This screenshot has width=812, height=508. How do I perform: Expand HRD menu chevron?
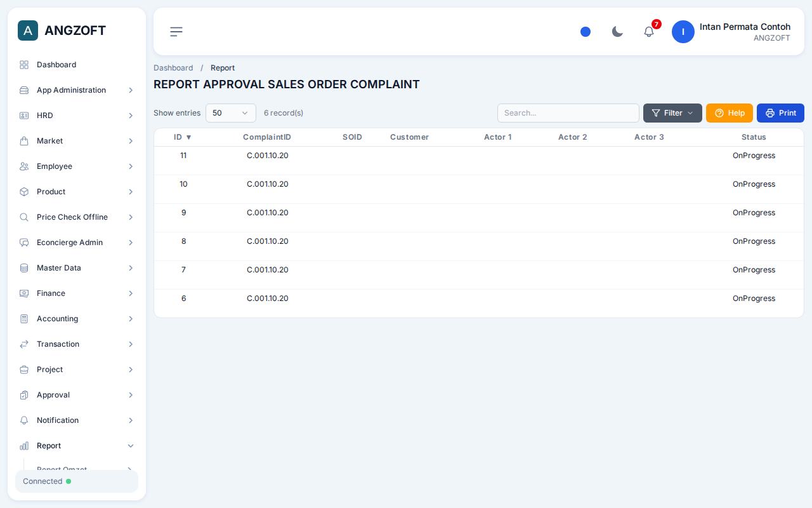pyautogui.click(x=131, y=116)
